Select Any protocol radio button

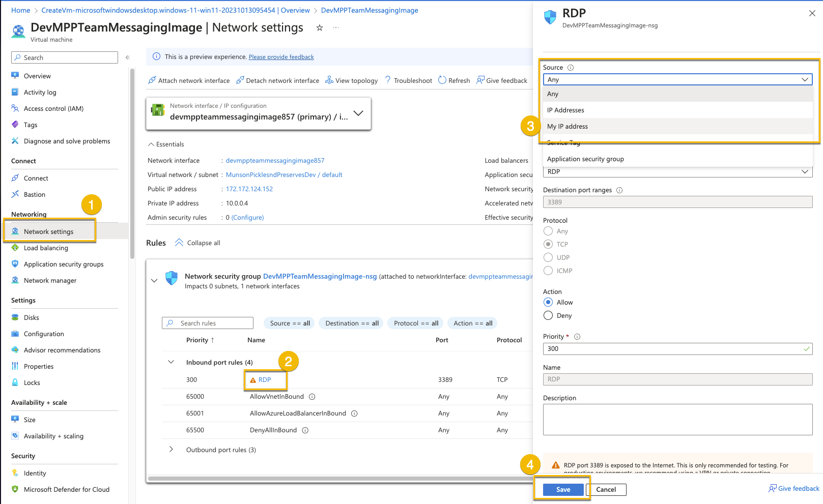click(548, 231)
